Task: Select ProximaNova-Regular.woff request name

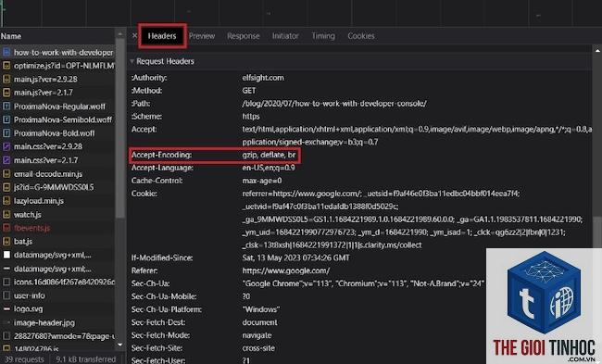Action: pyautogui.click(x=59, y=107)
